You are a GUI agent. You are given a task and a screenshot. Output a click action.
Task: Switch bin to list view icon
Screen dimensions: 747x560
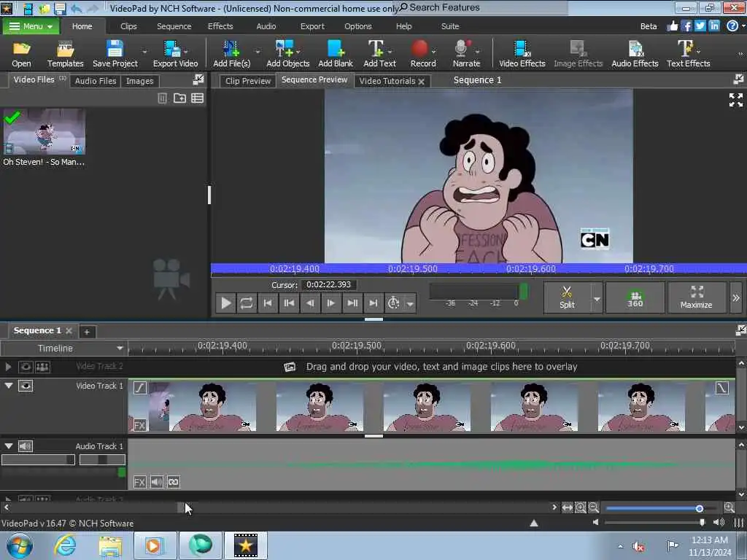[197, 98]
